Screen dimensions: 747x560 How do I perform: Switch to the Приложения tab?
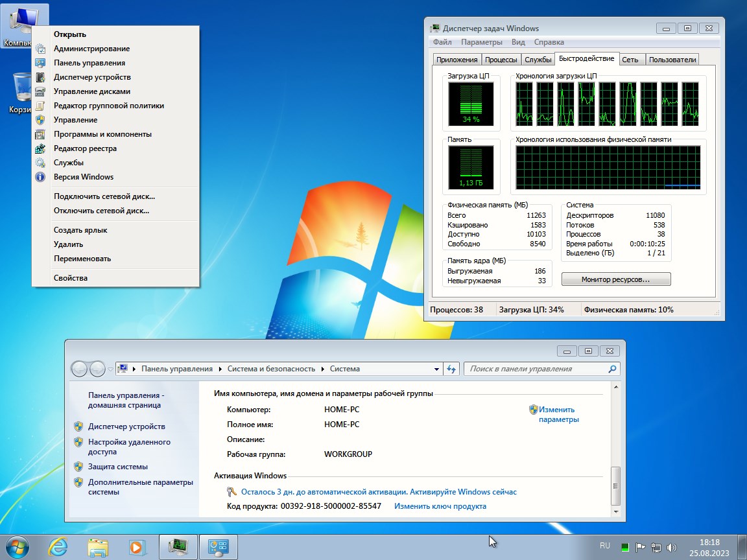tap(456, 60)
